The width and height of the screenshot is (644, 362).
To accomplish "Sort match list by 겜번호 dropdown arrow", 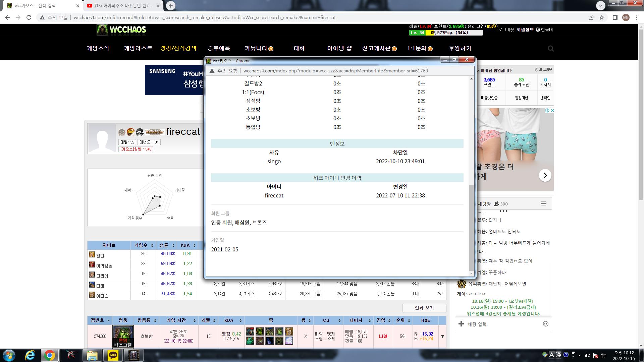I will click(108, 320).
